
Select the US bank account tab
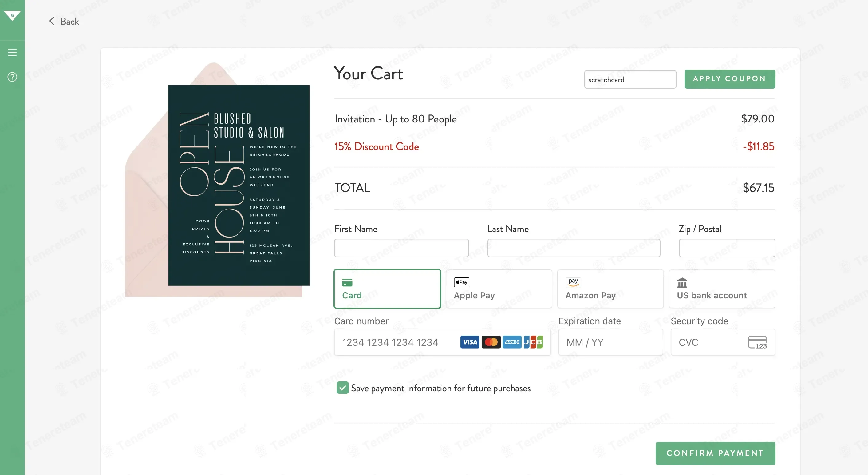pos(722,289)
